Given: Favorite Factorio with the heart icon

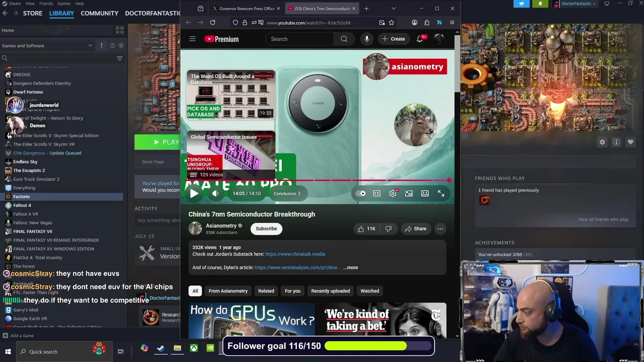Looking at the screenshot, I should (630, 142).
